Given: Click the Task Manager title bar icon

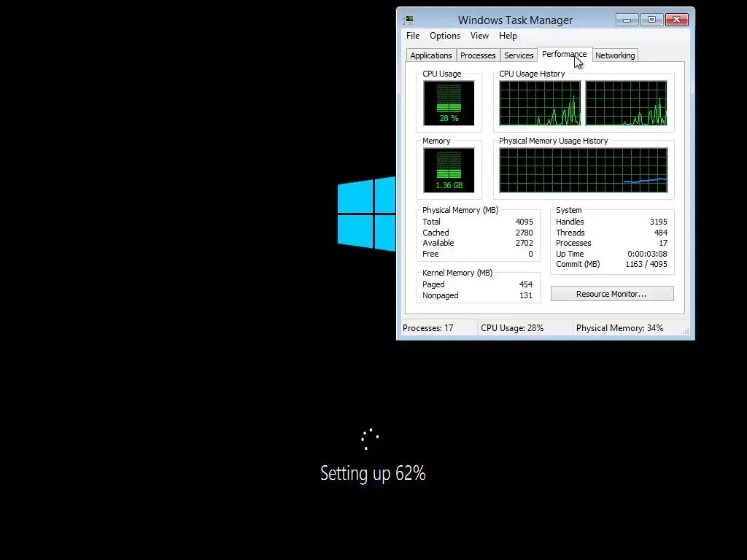Looking at the screenshot, I should (x=409, y=20).
